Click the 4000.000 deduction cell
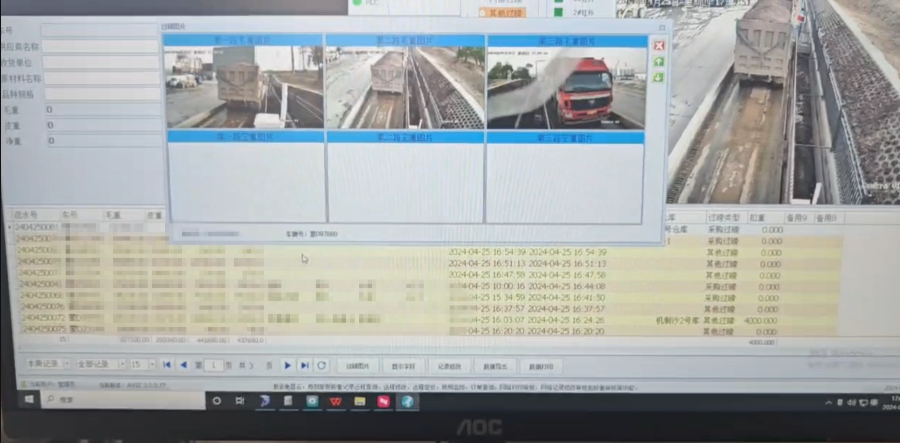The image size is (900, 443). pos(762,320)
